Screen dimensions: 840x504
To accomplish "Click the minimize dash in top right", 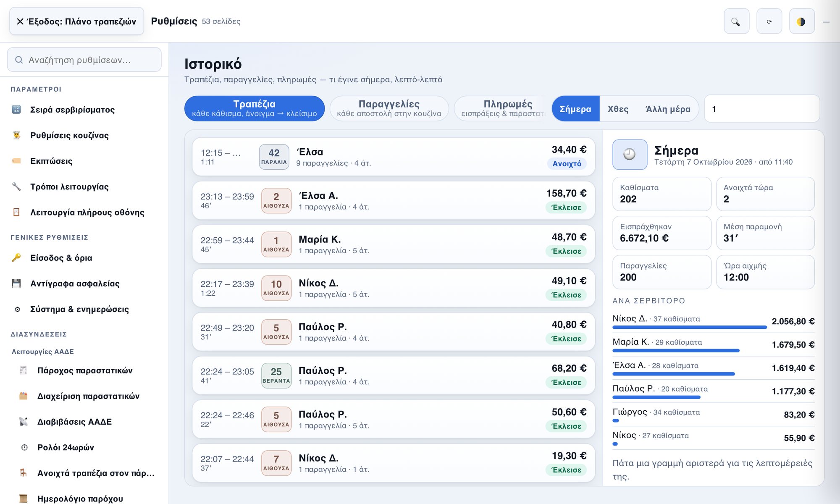I will pyautogui.click(x=826, y=22).
